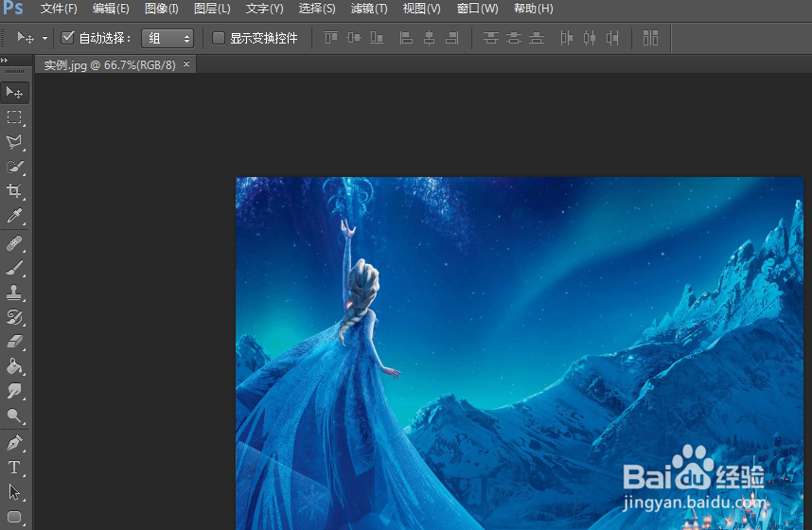Image resolution: width=812 pixels, height=530 pixels.
Task: Open the 图层(L) menu
Action: click(x=212, y=9)
